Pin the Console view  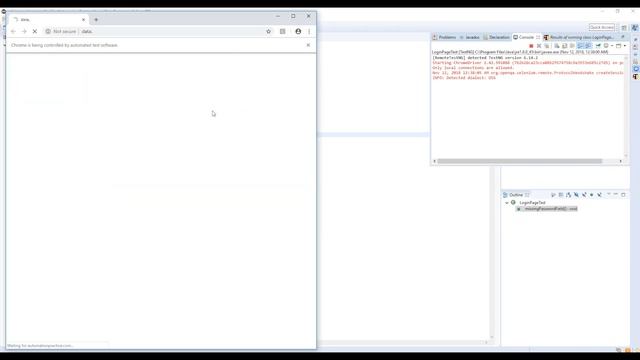(x=598, y=46)
